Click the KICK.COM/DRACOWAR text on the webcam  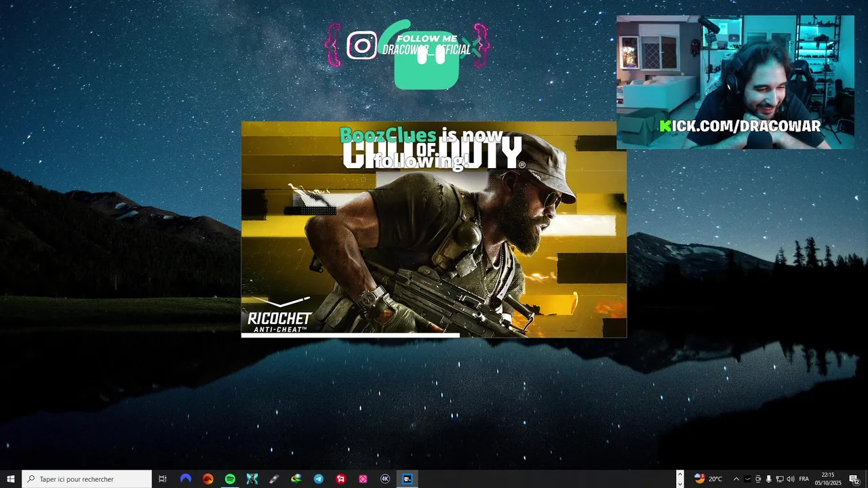[740, 126]
